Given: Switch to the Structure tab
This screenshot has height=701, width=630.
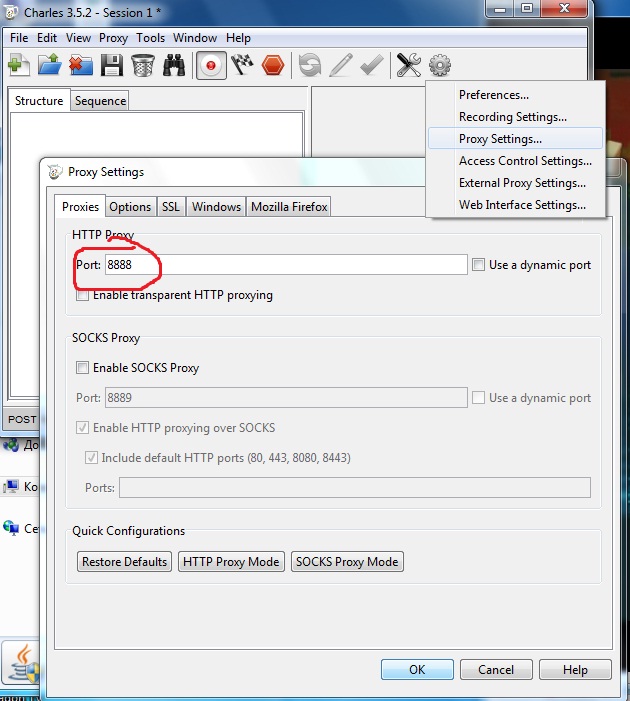Looking at the screenshot, I should [39, 101].
